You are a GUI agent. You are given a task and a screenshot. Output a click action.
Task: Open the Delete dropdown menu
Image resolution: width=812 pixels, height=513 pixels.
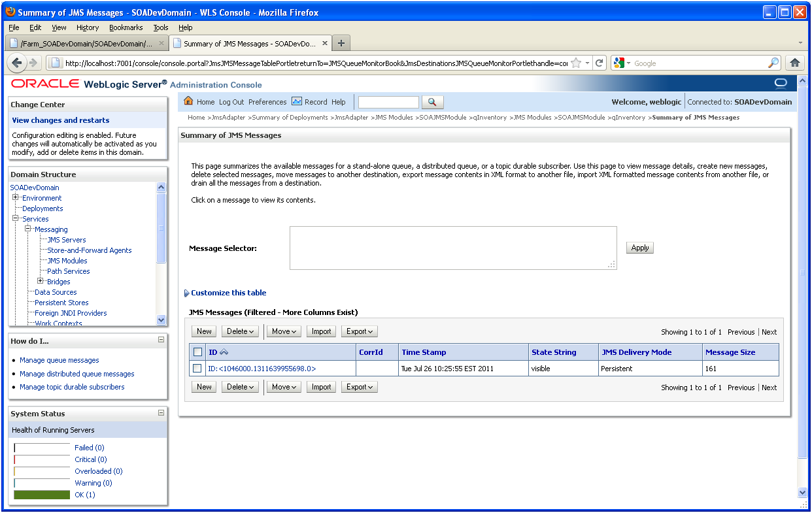point(240,331)
